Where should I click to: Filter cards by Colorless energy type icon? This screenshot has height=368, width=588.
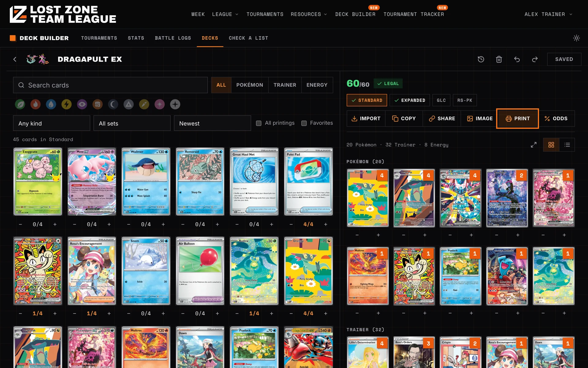click(x=175, y=104)
